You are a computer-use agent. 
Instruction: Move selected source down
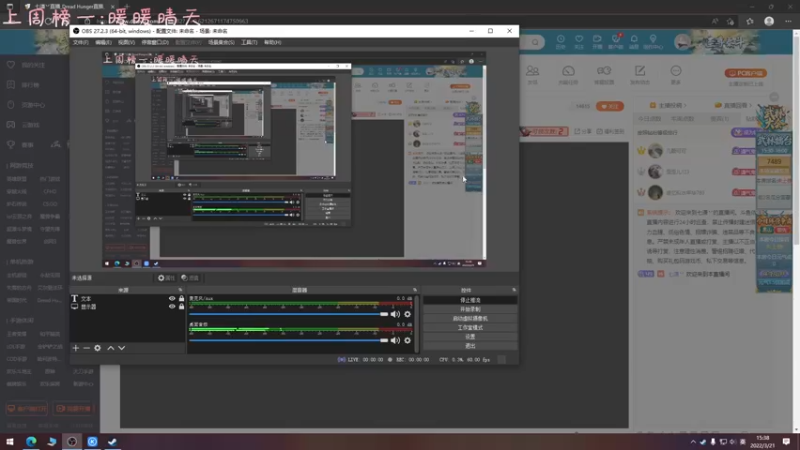[121, 348]
